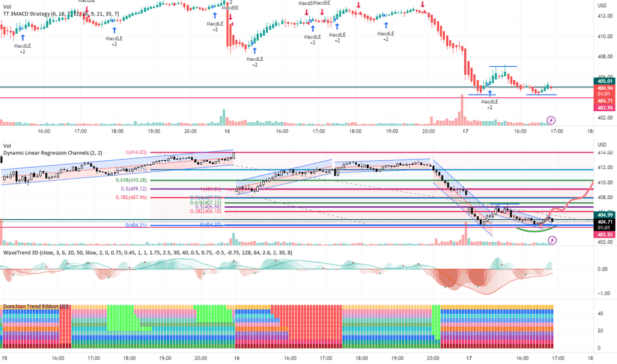Click the 0(404.27) Fibonacci level label
The image size is (617, 364).
click(x=211, y=225)
